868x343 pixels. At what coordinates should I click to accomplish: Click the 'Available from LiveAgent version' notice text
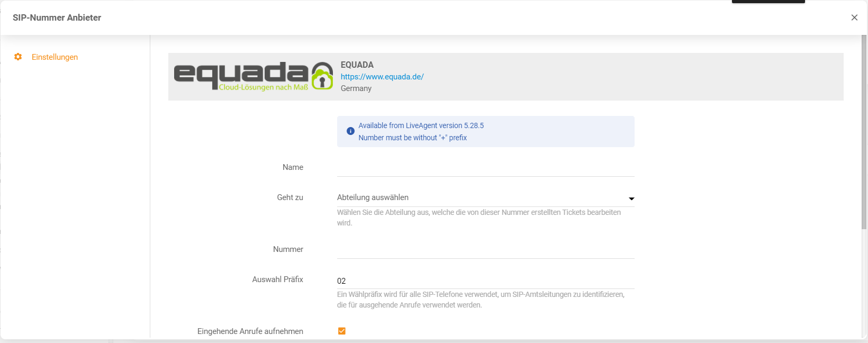click(421, 125)
